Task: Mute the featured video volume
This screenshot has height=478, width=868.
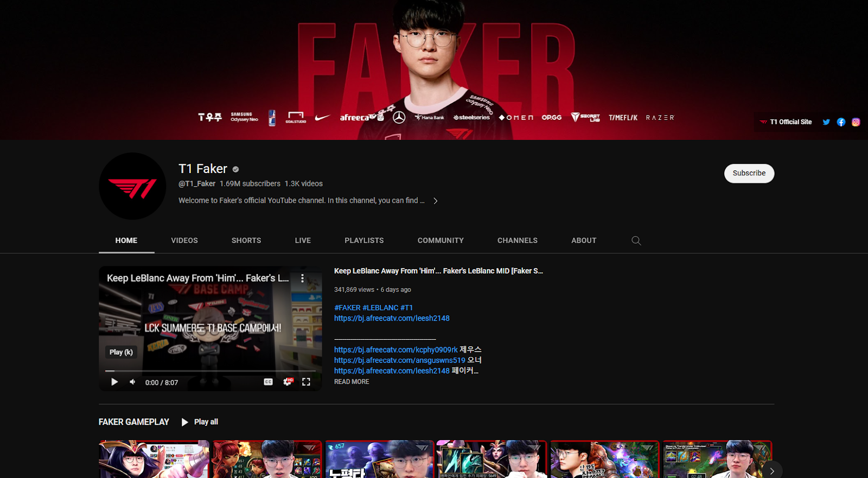Action: pyautogui.click(x=132, y=382)
